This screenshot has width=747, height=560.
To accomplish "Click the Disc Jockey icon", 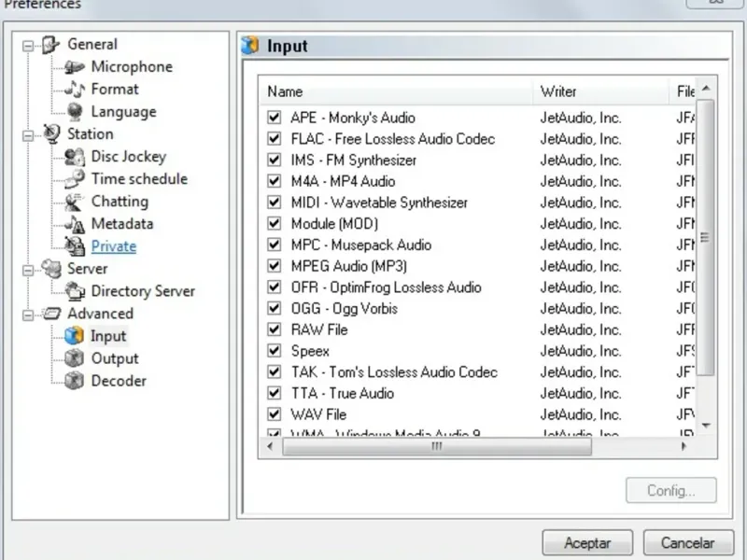I will point(75,157).
